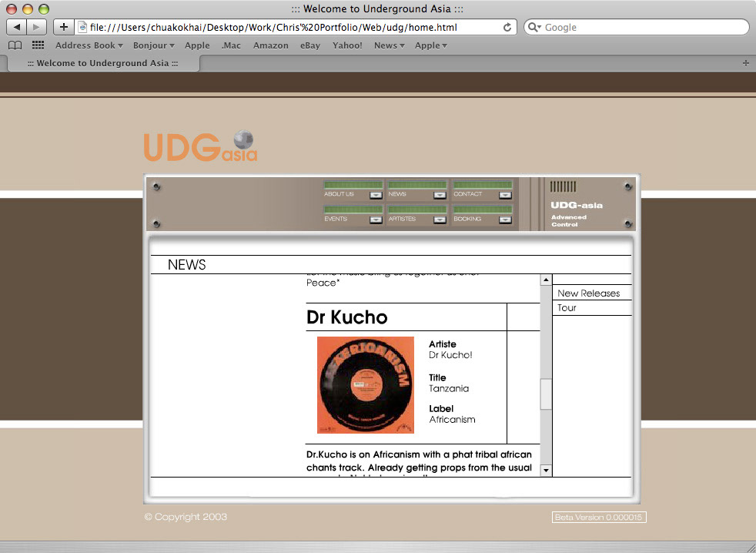Screen dimensions: 756x553
Task: Click the Africanism vinyl cover image
Action: click(x=366, y=384)
